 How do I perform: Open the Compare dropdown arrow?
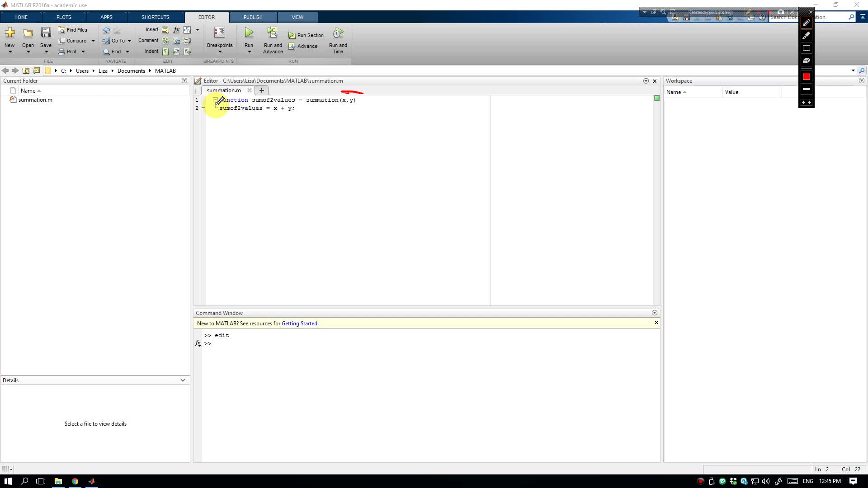coord(93,41)
